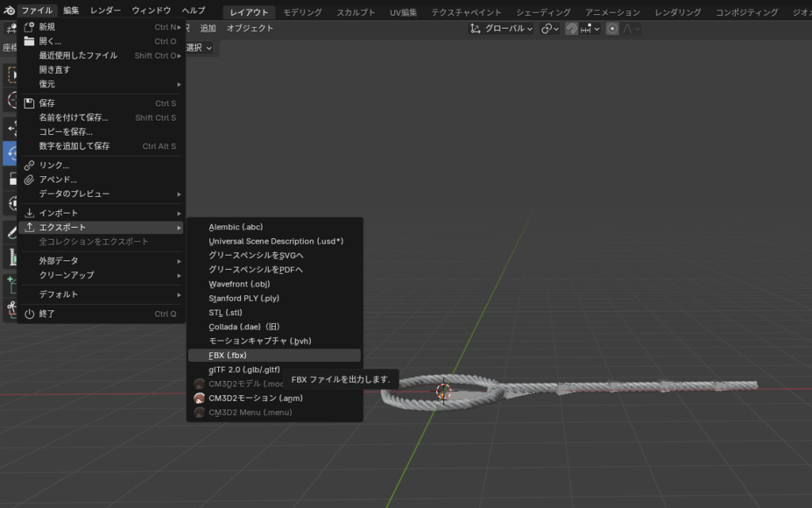
Task: Open the オブジェクト menu in viewport header
Action: pos(250,29)
